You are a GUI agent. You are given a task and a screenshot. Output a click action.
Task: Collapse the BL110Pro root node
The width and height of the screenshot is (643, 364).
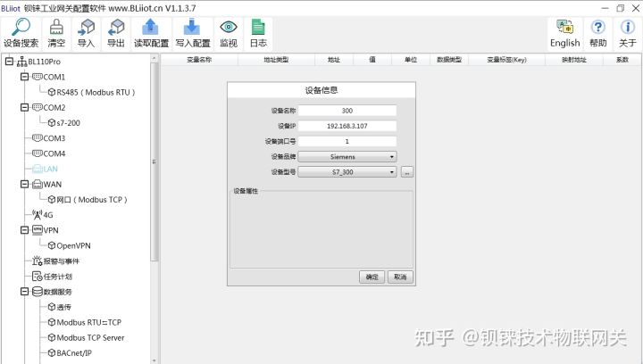[9, 62]
